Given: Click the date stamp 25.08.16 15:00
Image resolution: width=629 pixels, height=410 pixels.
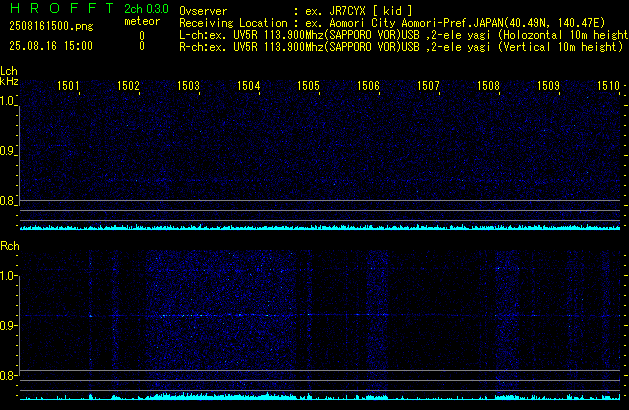Looking at the screenshot, I should 51,46.
